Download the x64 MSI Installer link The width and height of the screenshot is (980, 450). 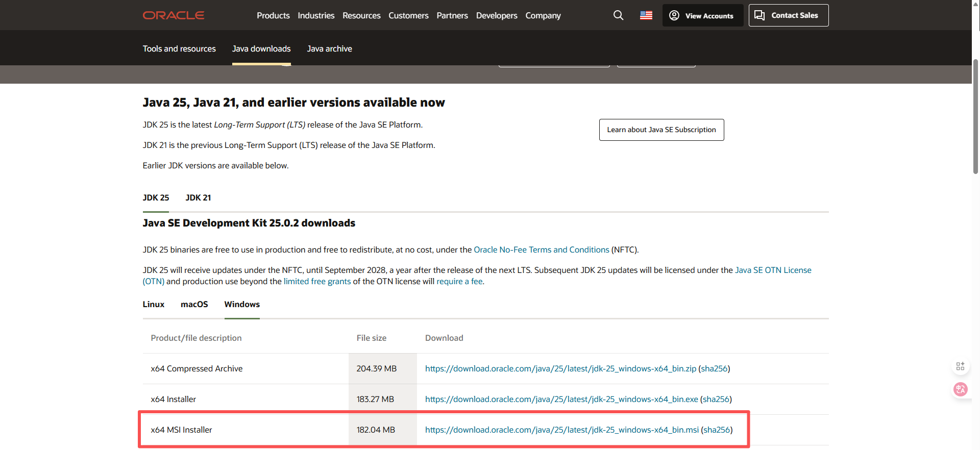click(561, 430)
